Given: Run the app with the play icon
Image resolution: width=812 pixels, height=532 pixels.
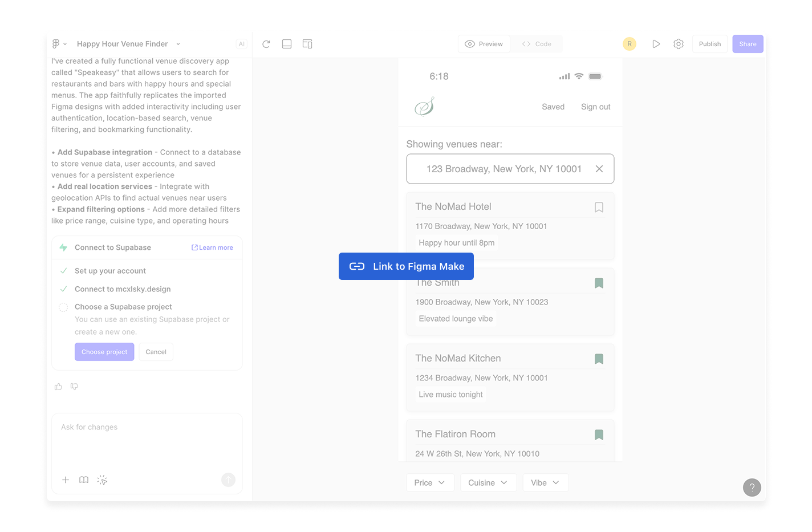Looking at the screenshot, I should [x=656, y=43].
